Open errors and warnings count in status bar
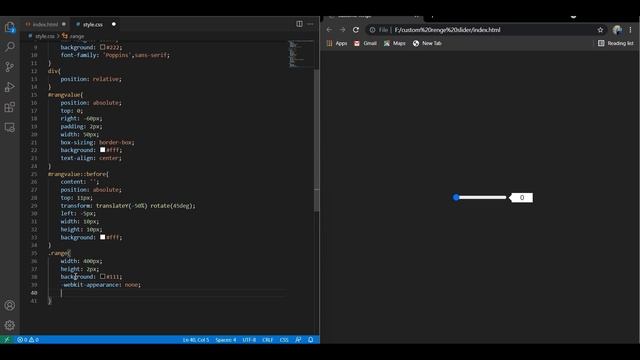 (x=28, y=340)
